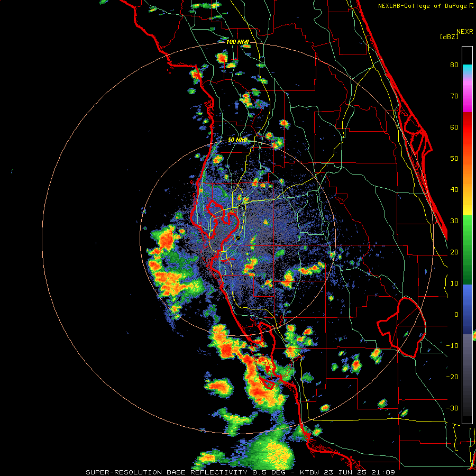Click the 60 value on dBZ scale
This screenshot has height=476, width=476.
click(454, 127)
